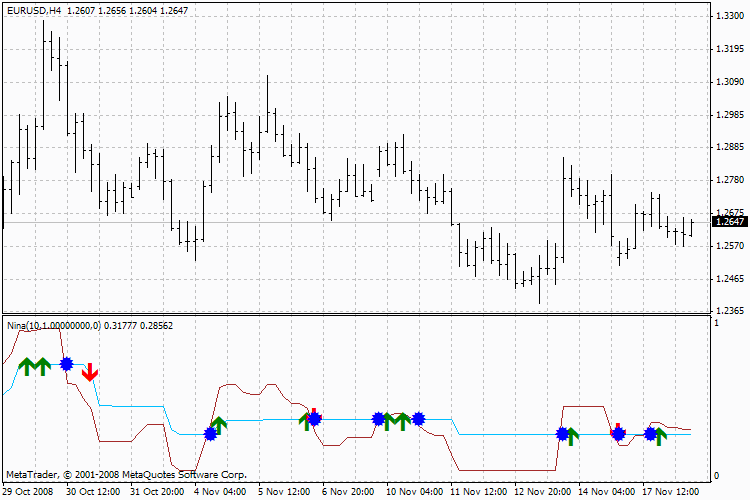Viewport: 750px width, 500px height.
Task: Click the MetaTrader MetaQuotes copyright text
Action: tap(126, 475)
